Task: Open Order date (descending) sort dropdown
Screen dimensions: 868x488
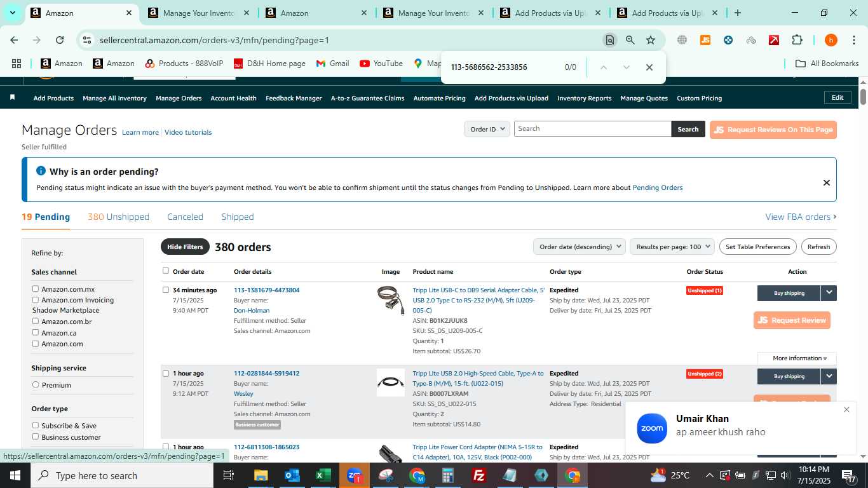Action: 579,247
